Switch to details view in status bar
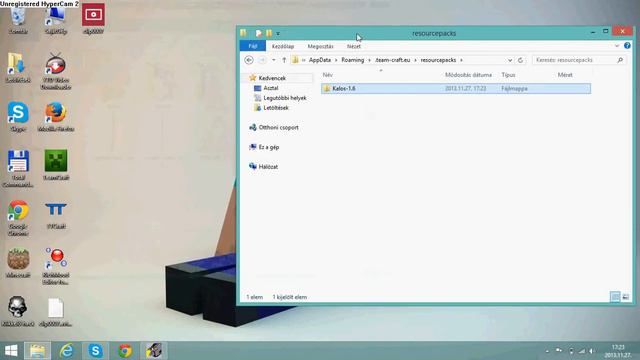Viewport: 640px width, 360px height. pyautogui.click(x=615, y=297)
